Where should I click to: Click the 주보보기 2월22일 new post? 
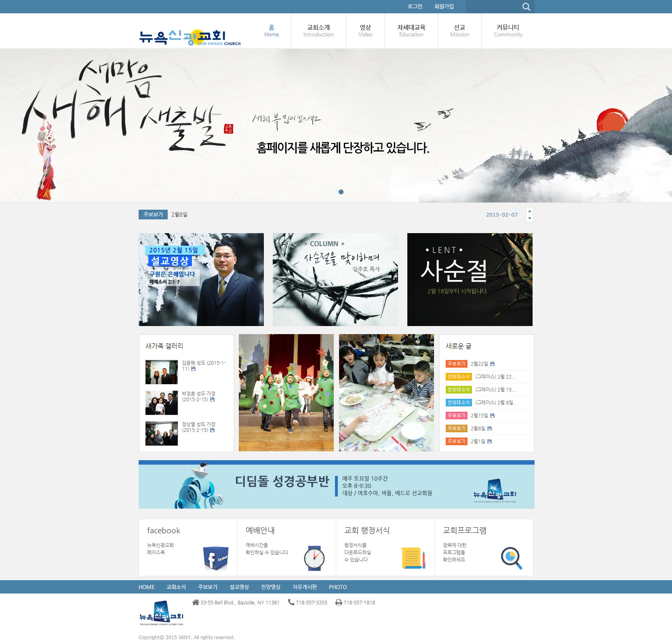479,364
